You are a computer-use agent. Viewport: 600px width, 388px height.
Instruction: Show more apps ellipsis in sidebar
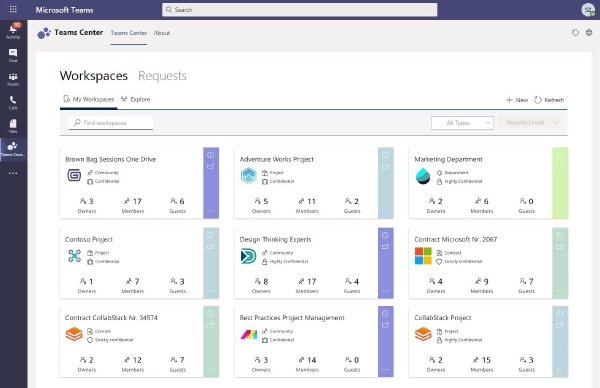point(13,173)
